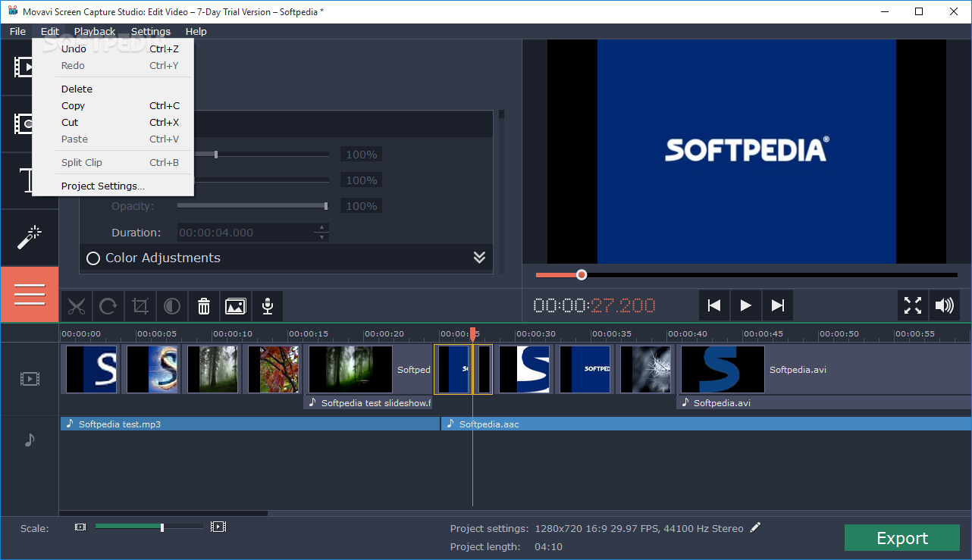972x560 pixels.
Task: Select the Softpedia test.mp3 audio clip
Action: pos(250,424)
